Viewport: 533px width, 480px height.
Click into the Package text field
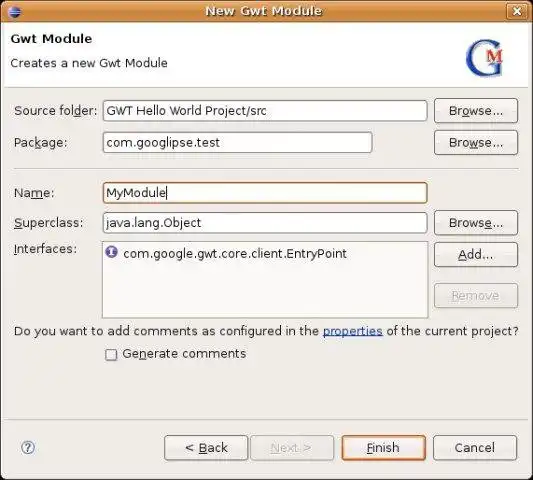pos(237,143)
